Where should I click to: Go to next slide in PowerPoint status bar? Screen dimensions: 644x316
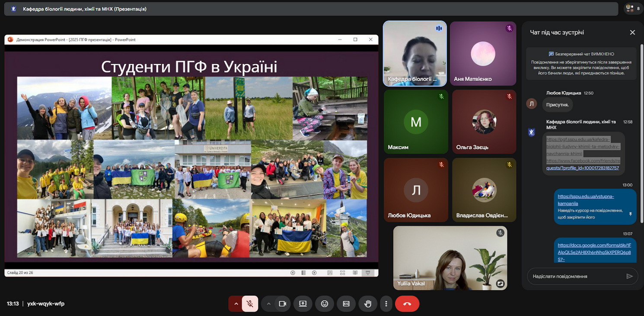tap(314, 273)
